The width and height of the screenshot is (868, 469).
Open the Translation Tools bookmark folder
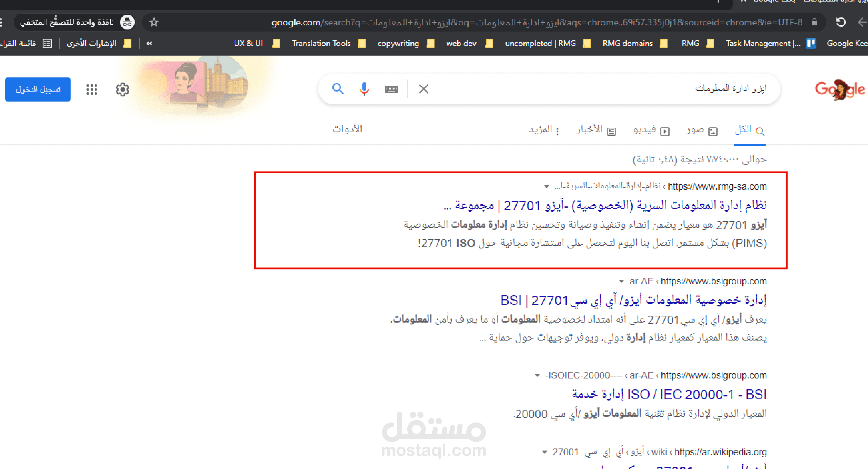click(x=329, y=43)
